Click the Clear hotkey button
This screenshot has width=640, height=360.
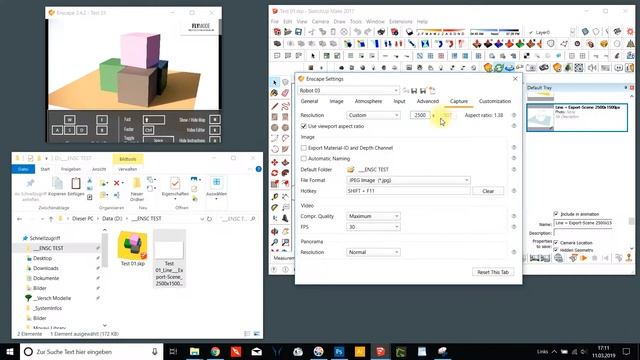(x=488, y=191)
